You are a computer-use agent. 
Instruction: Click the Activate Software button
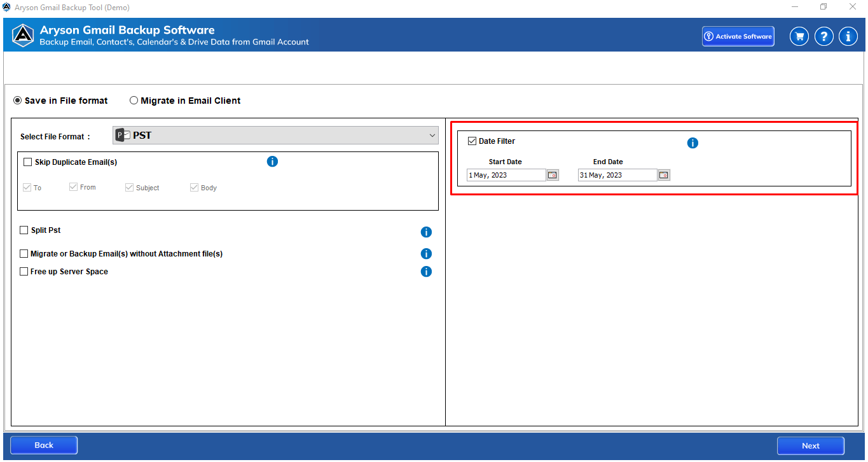pos(738,36)
